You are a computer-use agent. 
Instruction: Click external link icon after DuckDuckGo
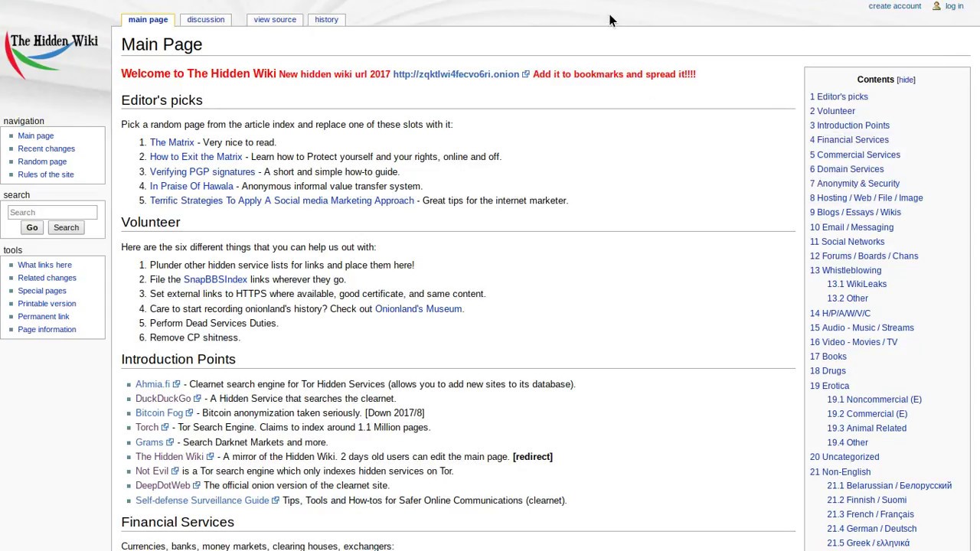pos(198,399)
